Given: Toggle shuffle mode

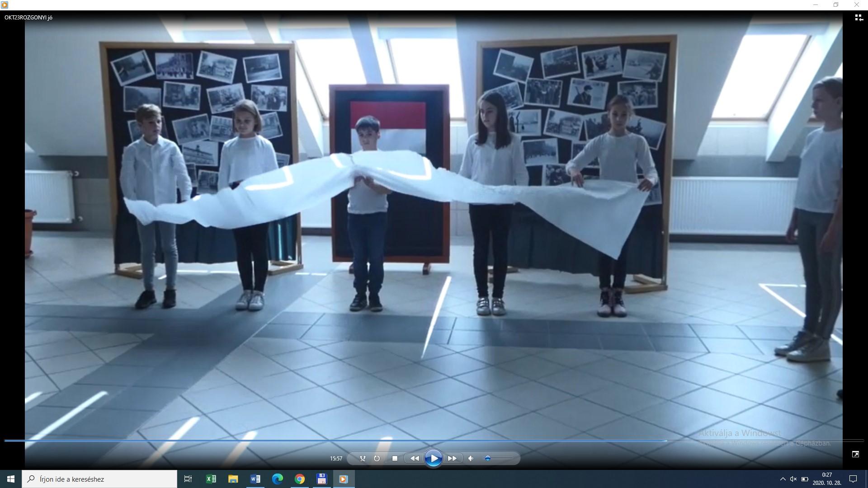Looking at the screenshot, I should click(363, 458).
